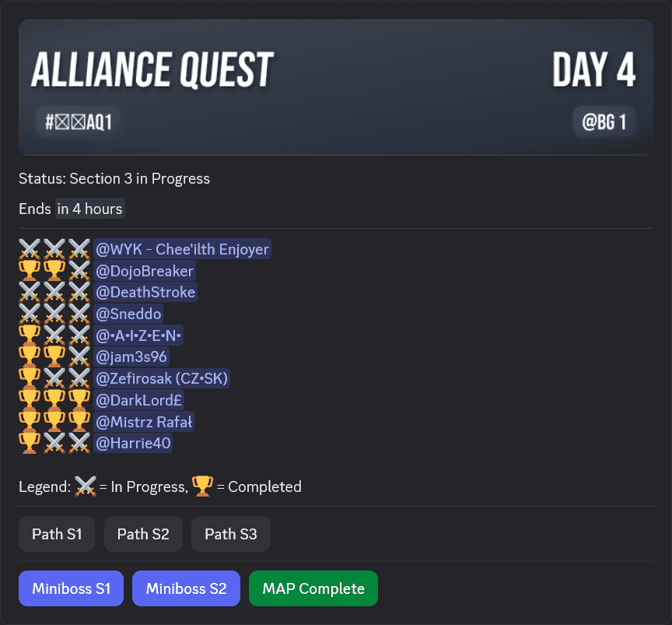Click the trophy icon in the legend
Viewport: 672px width, 625px height.
201,486
